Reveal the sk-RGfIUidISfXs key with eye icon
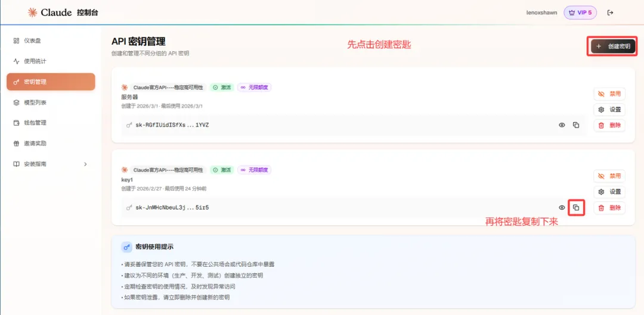The width and height of the screenshot is (644, 315). (x=562, y=125)
